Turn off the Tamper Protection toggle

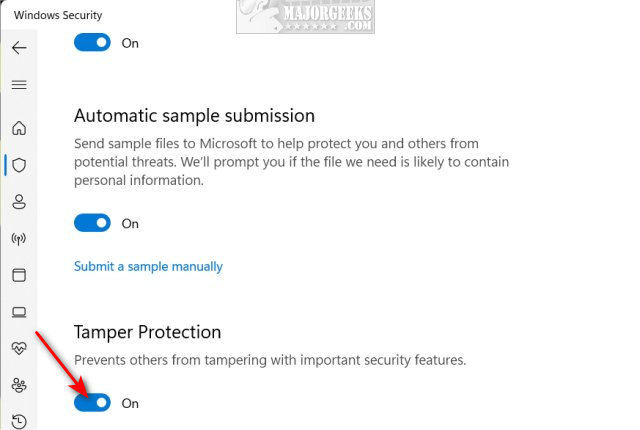coord(92,403)
